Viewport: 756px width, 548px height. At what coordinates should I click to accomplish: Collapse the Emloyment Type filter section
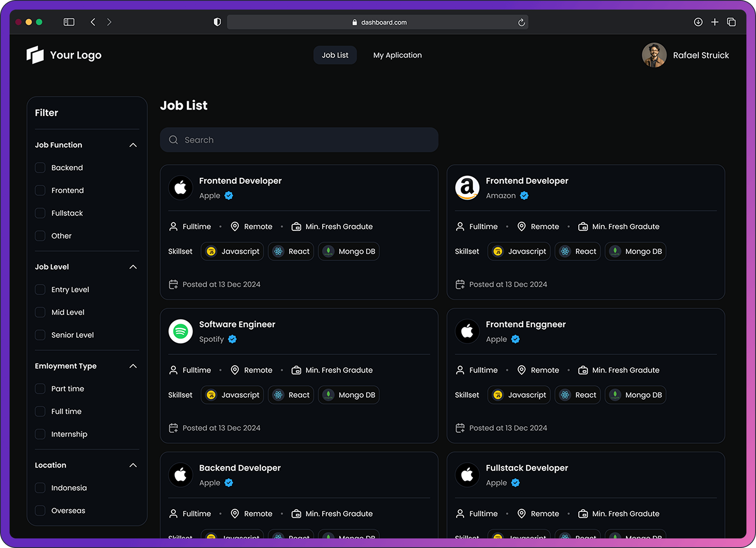click(x=133, y=366)
